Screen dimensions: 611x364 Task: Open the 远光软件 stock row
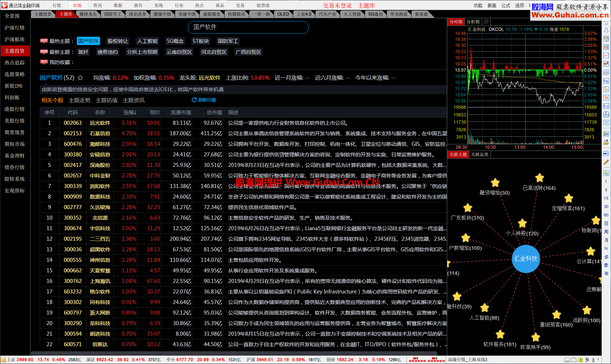tap(243, 123)
